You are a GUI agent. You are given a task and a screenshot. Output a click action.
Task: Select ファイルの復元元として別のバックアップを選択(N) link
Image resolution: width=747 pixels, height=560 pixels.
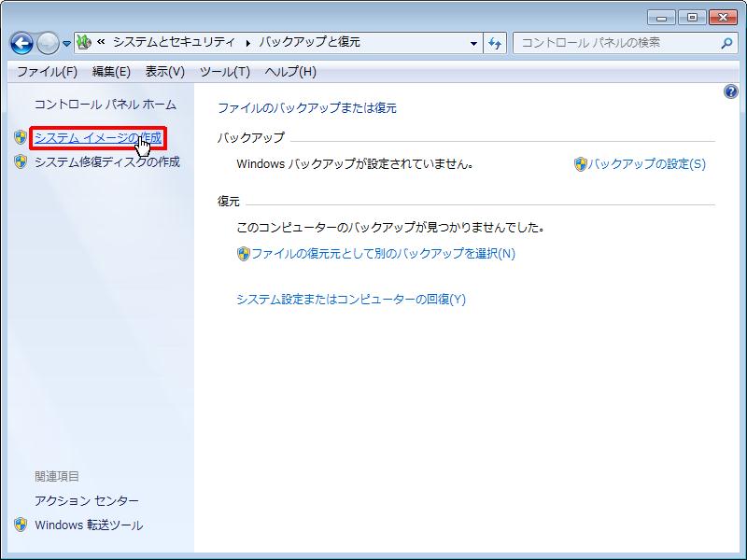coord(383,253)
